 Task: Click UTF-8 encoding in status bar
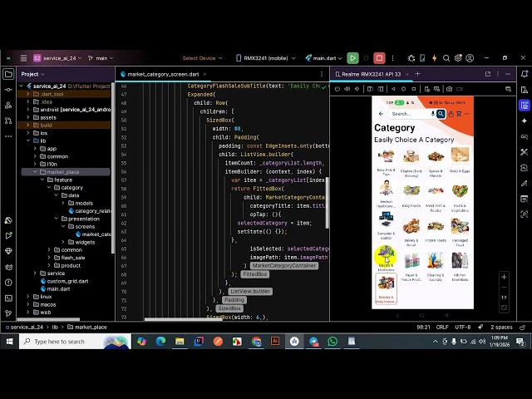point(462,327)
